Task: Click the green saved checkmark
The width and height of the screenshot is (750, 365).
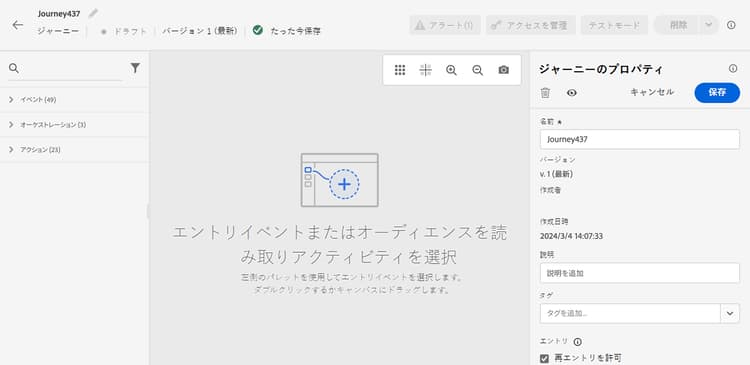Action: click(258, 31)
